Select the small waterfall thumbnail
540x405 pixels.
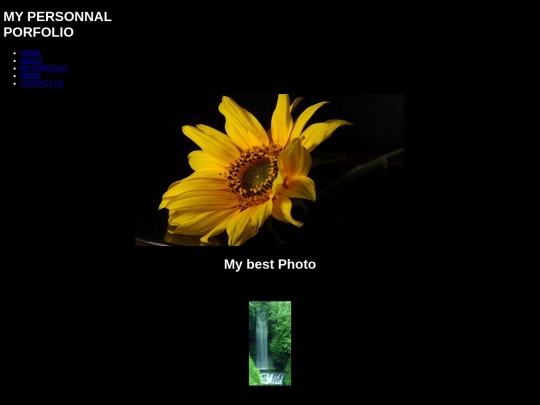coord(270,343)
